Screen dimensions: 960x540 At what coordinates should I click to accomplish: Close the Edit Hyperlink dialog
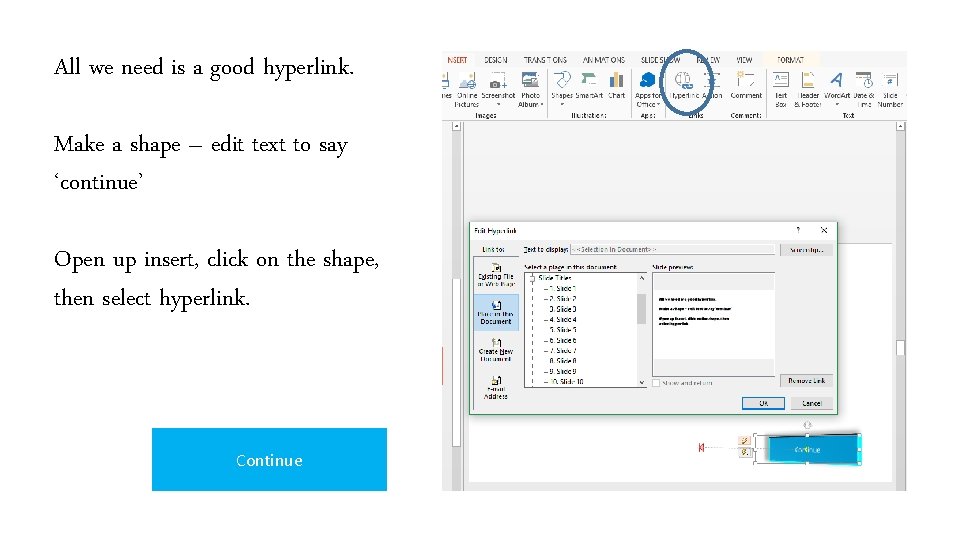pos(824,230)
